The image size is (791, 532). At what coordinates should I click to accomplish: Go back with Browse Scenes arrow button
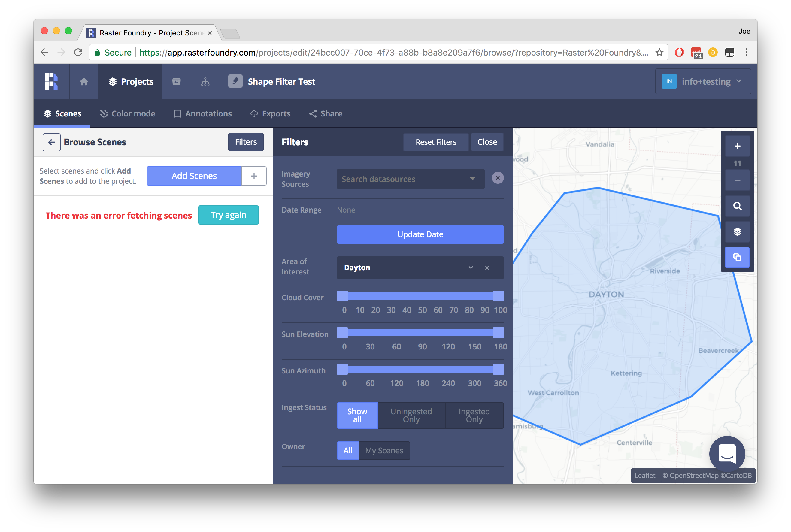(x=52, y=142)
